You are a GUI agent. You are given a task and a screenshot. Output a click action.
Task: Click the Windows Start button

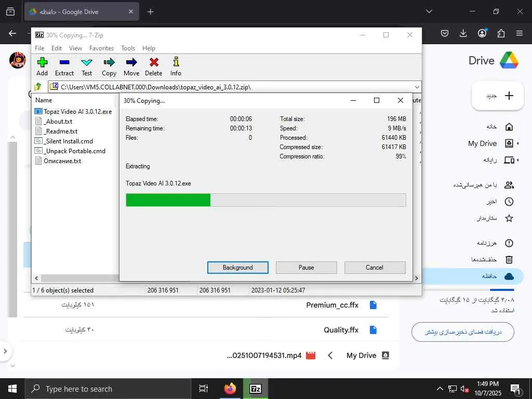click(12, 389)
